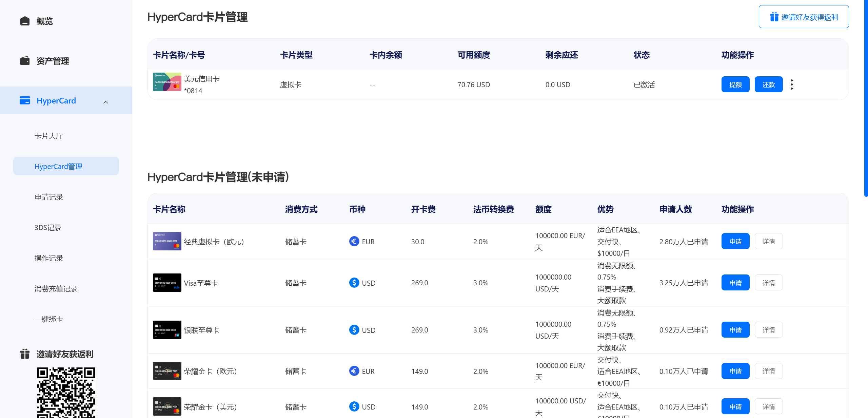
Task: Click 还款 for the 美元信用卡
Action: click(769, 84)
